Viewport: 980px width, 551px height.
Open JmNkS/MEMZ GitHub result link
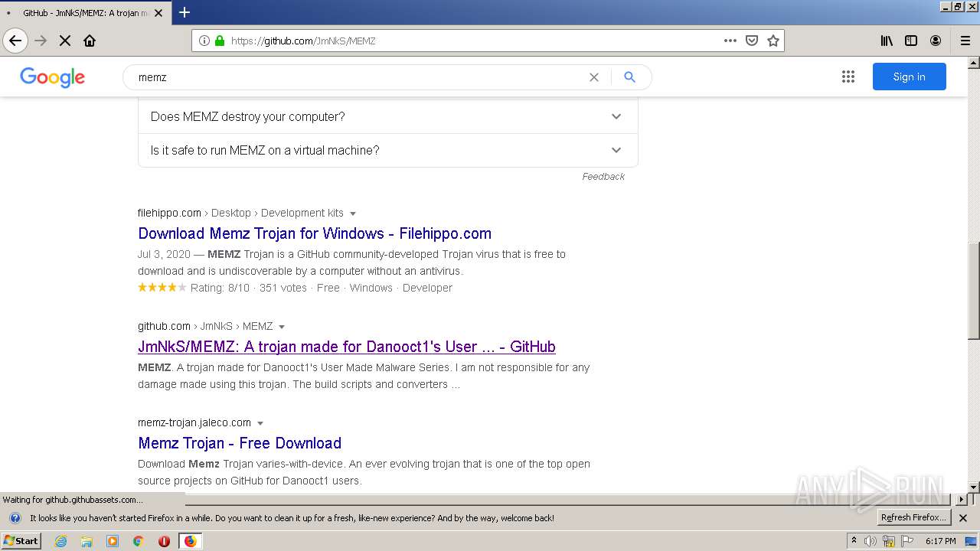click(347, 347)
